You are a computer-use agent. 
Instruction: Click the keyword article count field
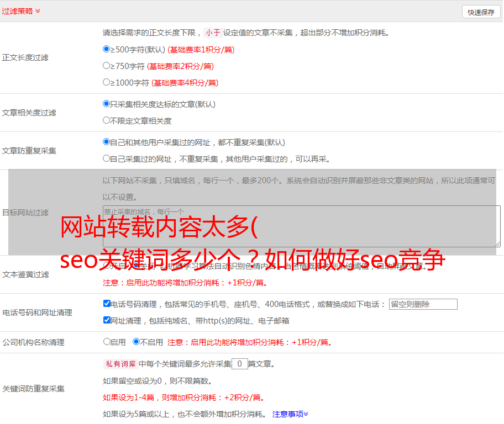click(x=239, y=364)
